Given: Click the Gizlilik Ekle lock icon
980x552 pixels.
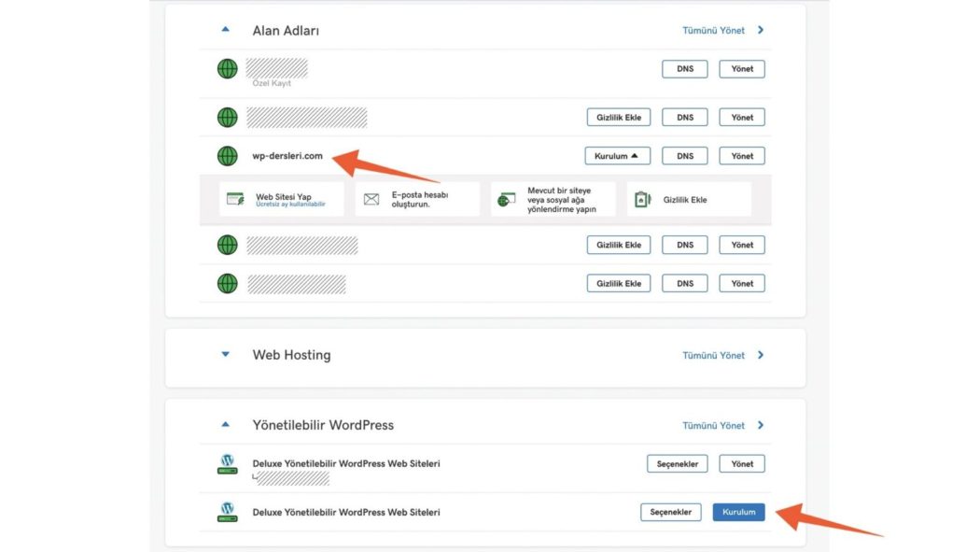Looking at the screenshot, I should [x=642, y=200].
